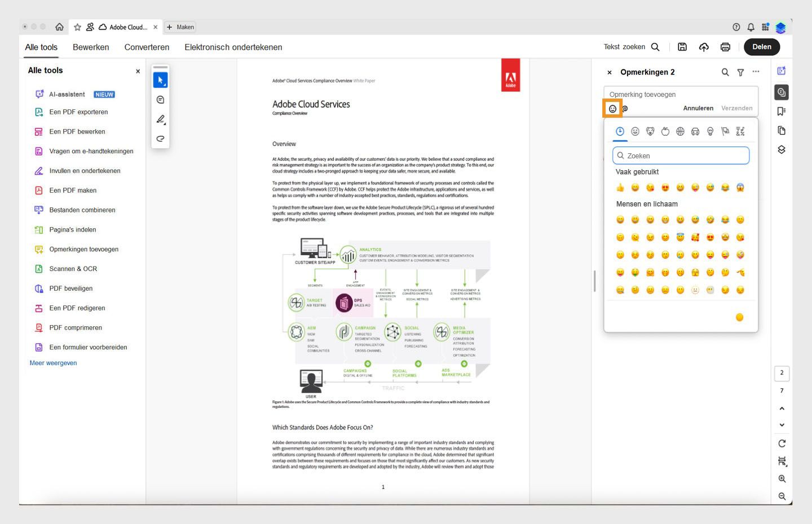This screenshot has width=812, height=524.
Task: Select the objects lightbulb emoji category tab
Action: [710, 132]
